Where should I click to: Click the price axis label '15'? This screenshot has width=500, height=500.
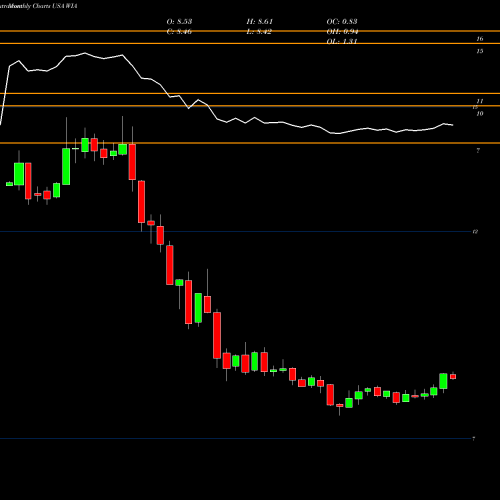480,51
